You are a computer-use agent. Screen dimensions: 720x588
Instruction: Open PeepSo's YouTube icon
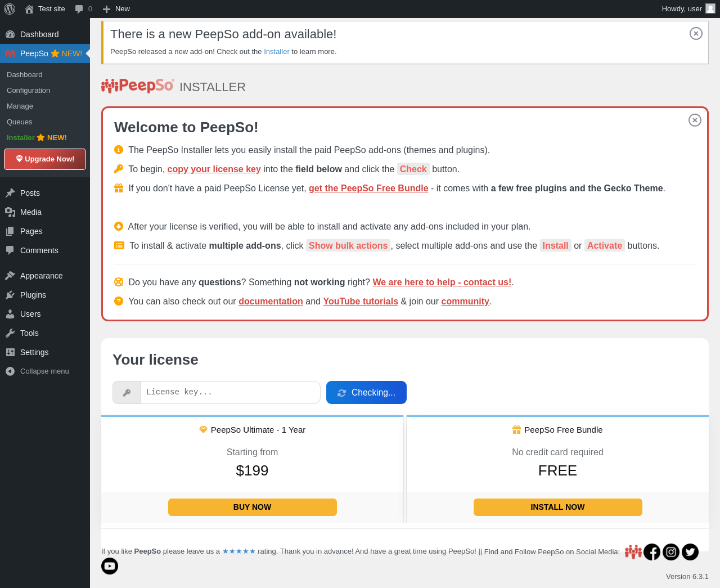point(110,566)
